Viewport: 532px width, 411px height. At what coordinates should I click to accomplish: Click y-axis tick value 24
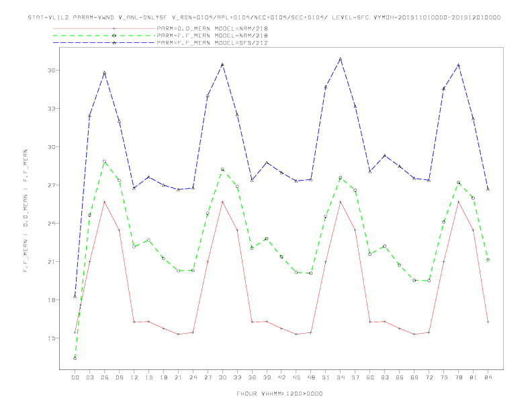point(51,224)
